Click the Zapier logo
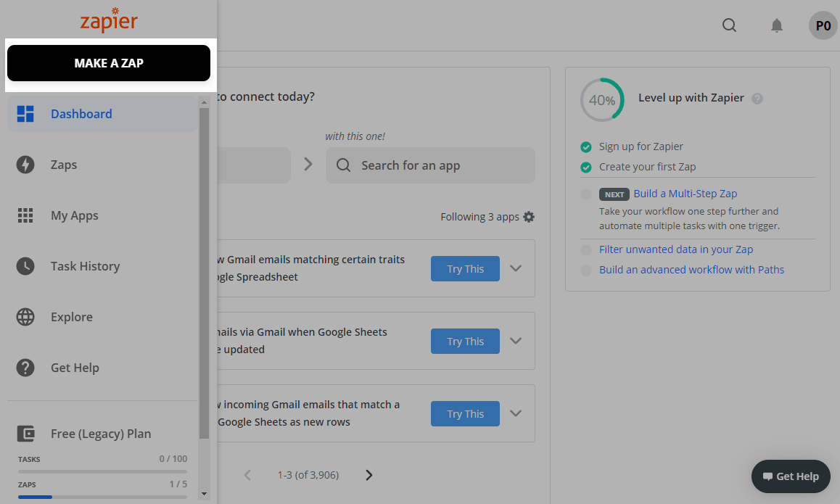This screenshot has height=504, width=840. [x=109, y=20]
